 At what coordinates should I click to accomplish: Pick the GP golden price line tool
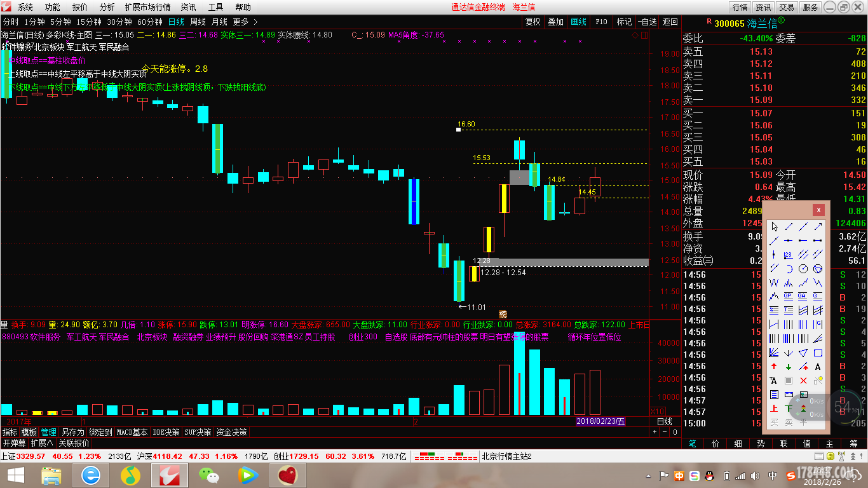[x=789, y=296]
